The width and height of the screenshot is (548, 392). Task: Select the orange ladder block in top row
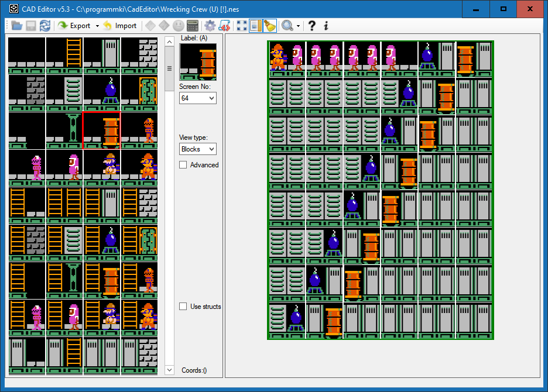pos(64,56)
